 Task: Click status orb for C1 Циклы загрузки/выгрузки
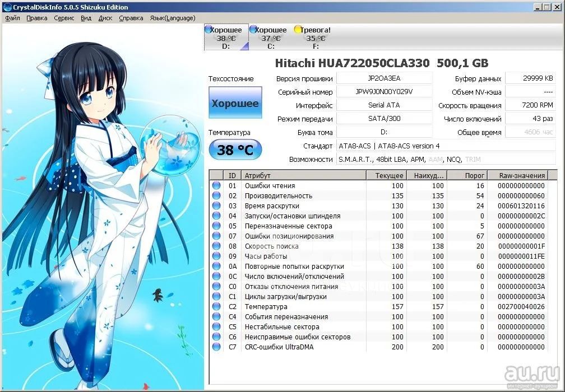tap(216, 296)
